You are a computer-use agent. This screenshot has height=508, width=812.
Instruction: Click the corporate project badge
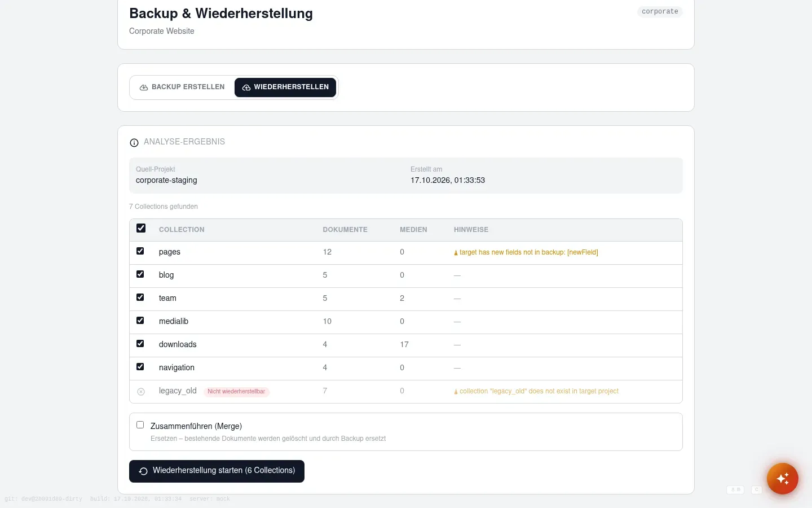click(x=660, y=12)
